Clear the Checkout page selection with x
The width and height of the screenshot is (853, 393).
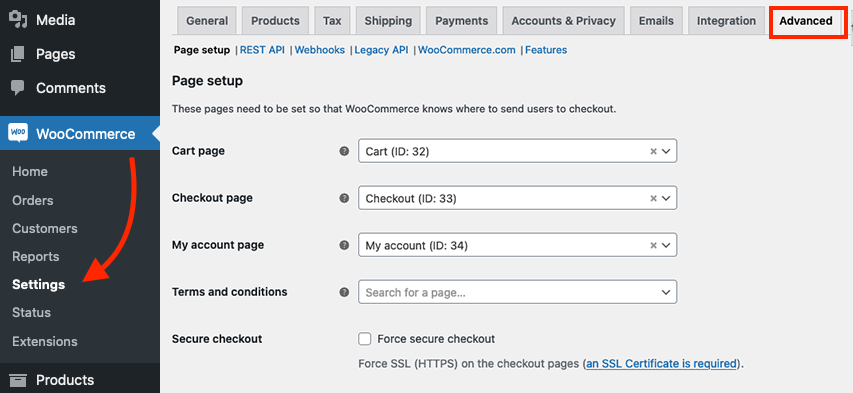click(653, 199)
